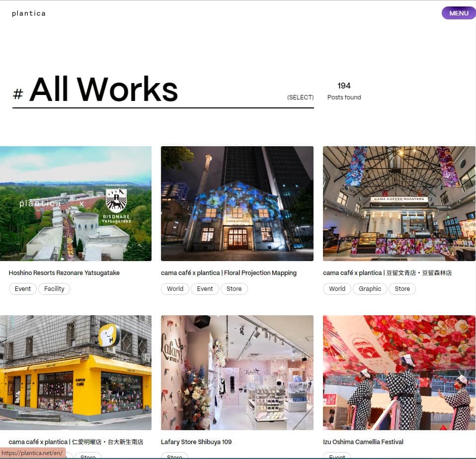The height and width of the screenshot is (459, 476).
Task: Click the cama café 豆留文青店・豆留森林店 title
Action: 388,273
